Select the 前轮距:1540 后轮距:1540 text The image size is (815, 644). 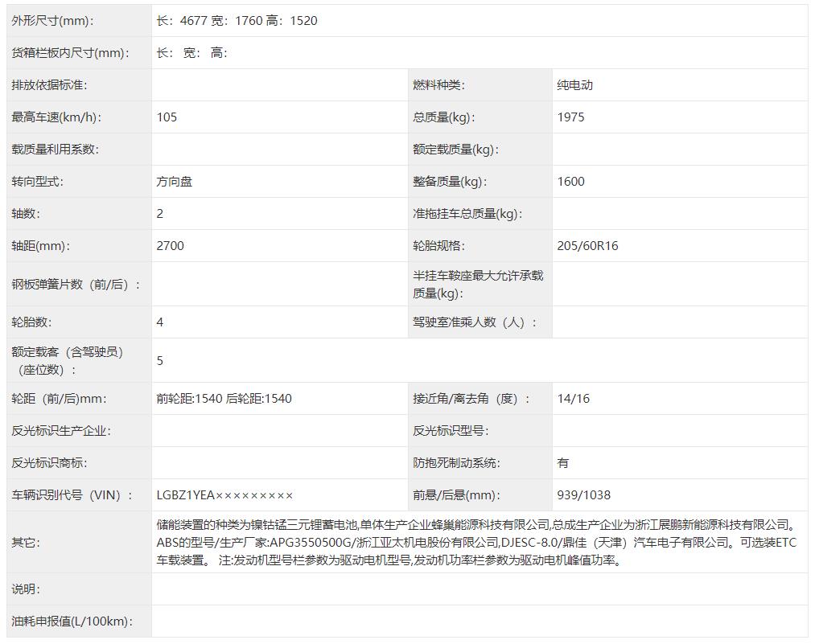(224, 399)
